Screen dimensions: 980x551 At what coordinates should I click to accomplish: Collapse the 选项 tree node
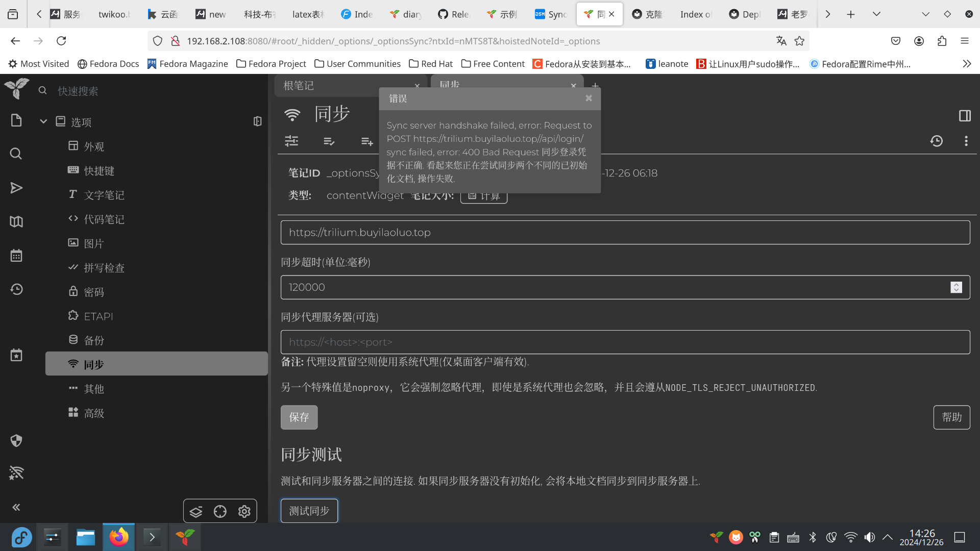click(x=43, y=121)
